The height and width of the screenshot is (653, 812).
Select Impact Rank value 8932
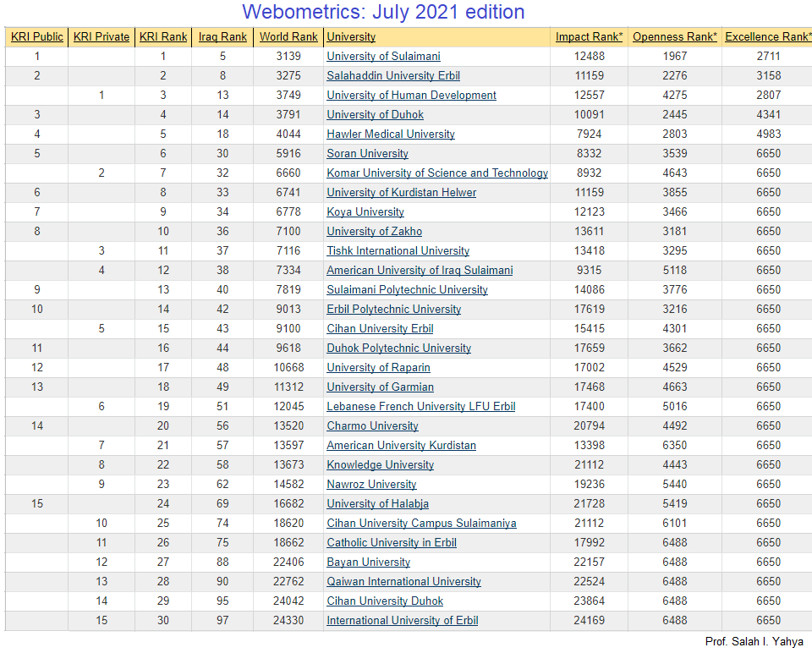point(589,173)
